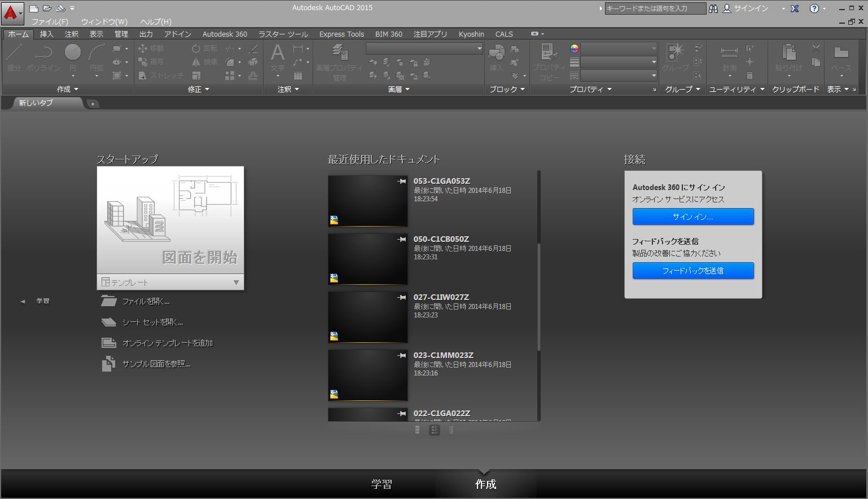This screenshot has width=868, height=499.
Task: Open the 053-C1GA053Z document thumbnail
Action: point(367,201)
